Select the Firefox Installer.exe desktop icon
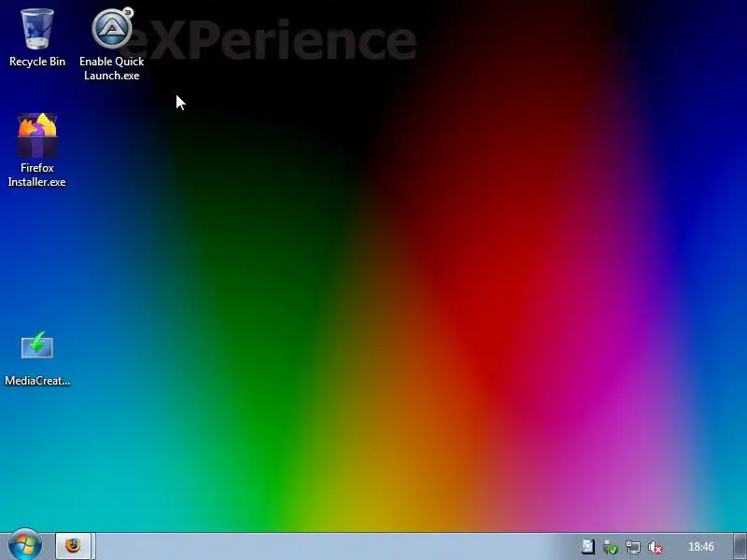The width and height of the screenshot is (747, 560). coord(37,150)
